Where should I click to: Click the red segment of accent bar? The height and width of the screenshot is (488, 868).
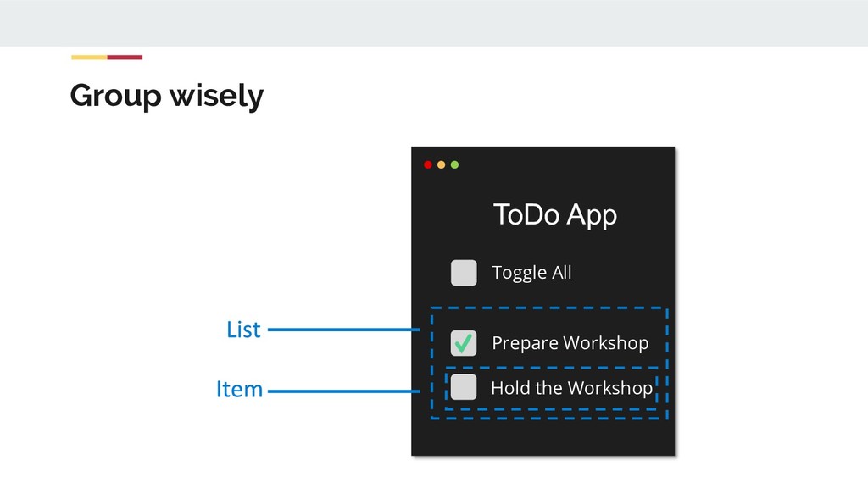[125, 58]
